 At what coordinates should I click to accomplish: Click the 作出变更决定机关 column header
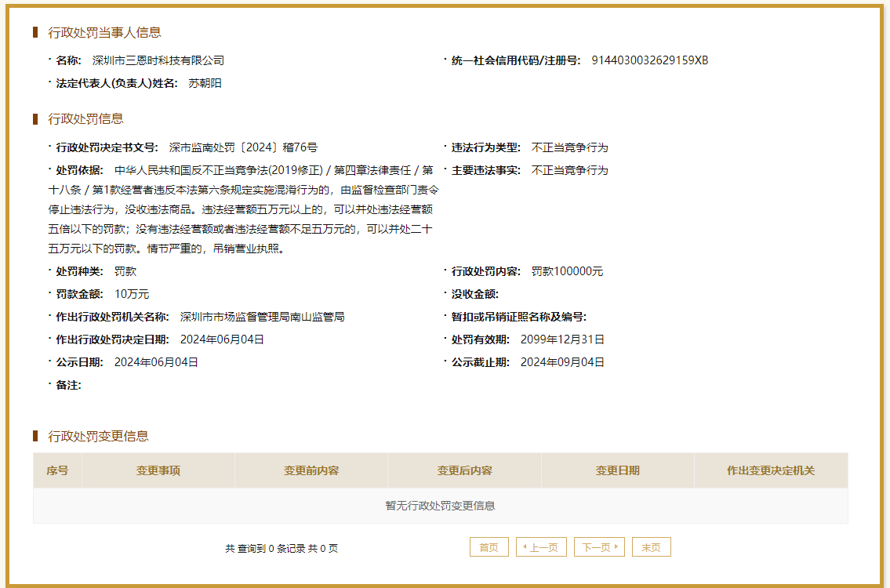coord(771,470)
